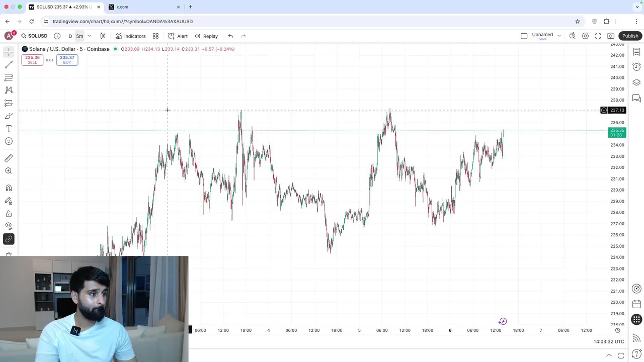Viewport: 644px width, 362px height.
Task: Open the Fibonacci retracement tools
Action: 9,77
